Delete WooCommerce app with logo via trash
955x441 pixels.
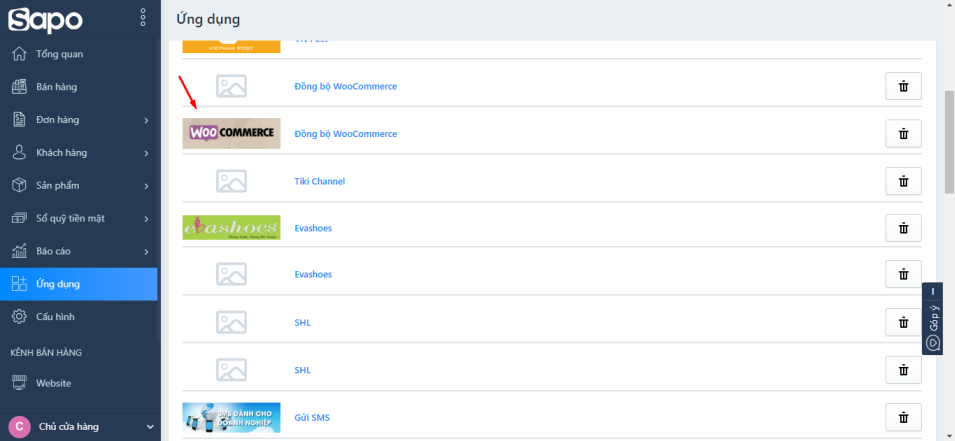[x=903, y=133]
